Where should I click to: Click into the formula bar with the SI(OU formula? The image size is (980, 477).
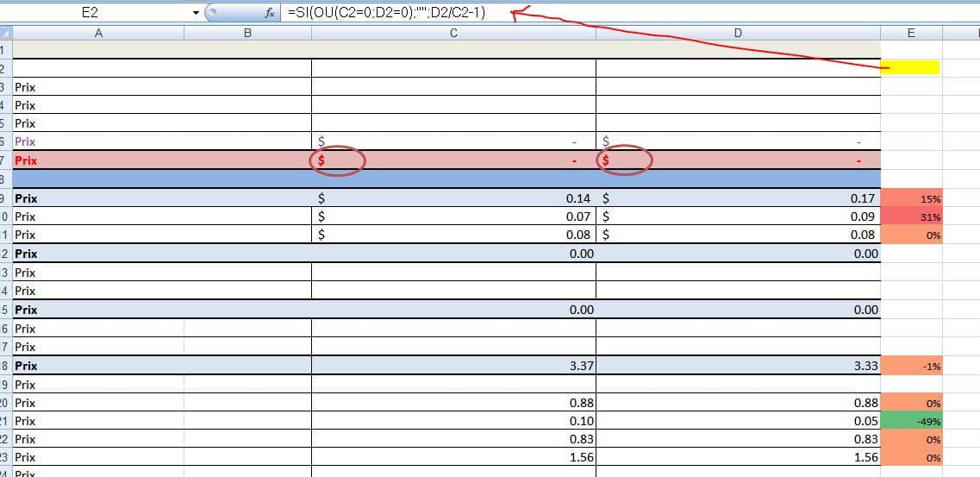(x=630, y=12)
